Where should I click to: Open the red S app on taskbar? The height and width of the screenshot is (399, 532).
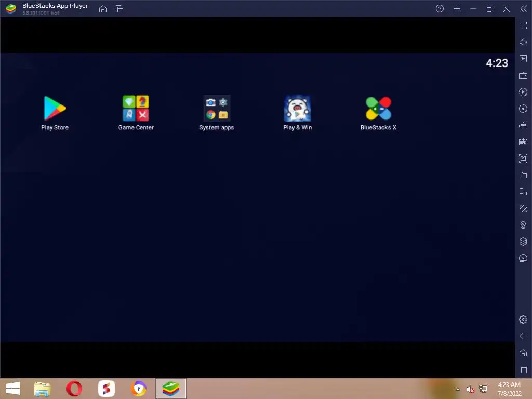106,389
